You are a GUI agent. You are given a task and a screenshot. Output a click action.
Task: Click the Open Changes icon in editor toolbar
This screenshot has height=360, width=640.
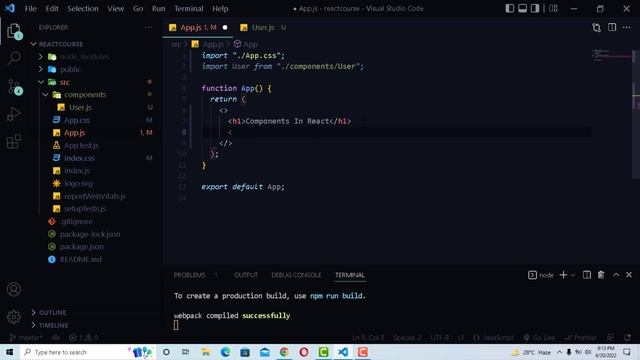point(596,27)
